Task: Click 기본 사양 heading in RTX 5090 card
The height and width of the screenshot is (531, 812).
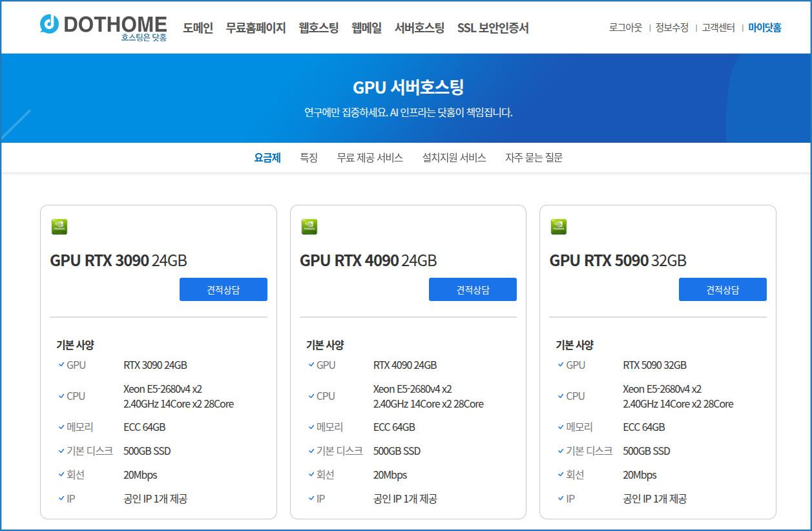Action: [x=575, y=345]
